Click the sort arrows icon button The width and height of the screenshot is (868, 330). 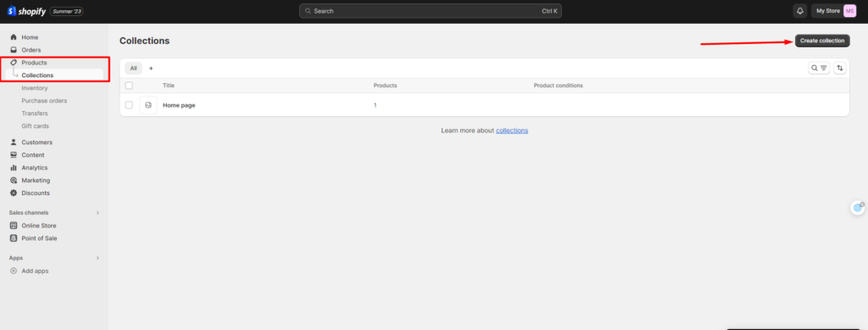(x=840, y=68)
